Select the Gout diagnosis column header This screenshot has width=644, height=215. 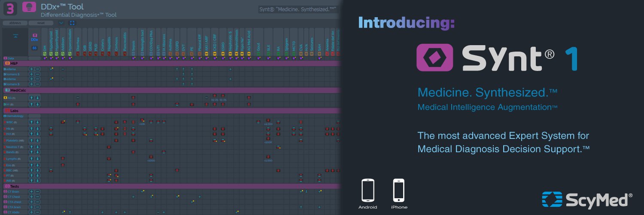(x=258, y=42)
